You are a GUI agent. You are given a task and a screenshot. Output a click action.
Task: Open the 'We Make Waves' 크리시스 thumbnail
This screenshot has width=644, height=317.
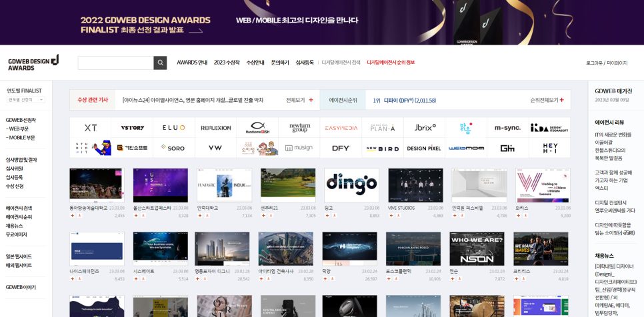click(x=541, y=249)
